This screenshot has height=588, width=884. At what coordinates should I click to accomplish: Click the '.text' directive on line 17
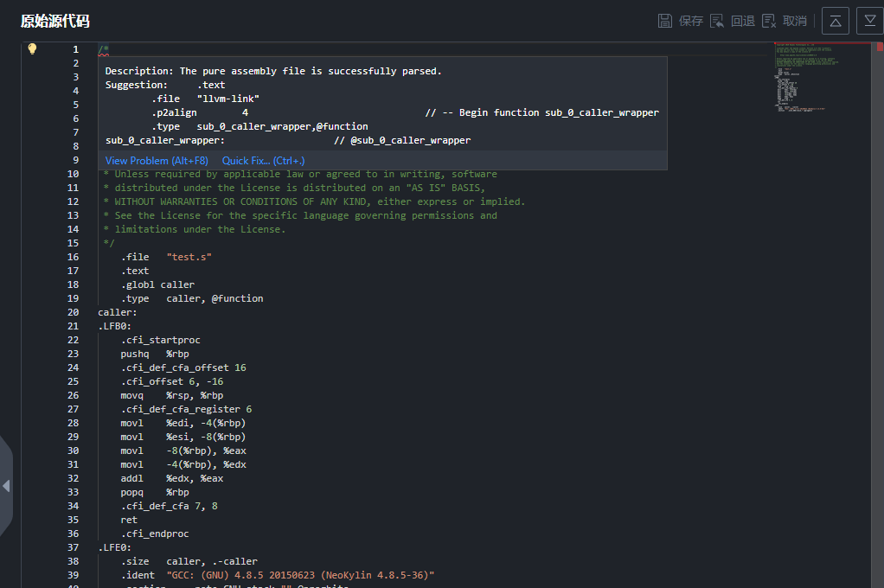click(x=135, y=272)
